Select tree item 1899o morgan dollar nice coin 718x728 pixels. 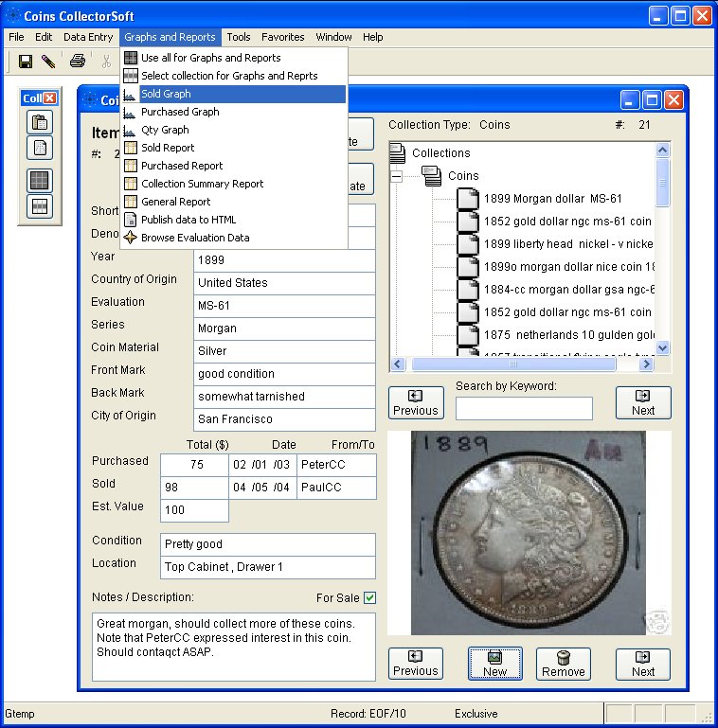tap(569, 267)
